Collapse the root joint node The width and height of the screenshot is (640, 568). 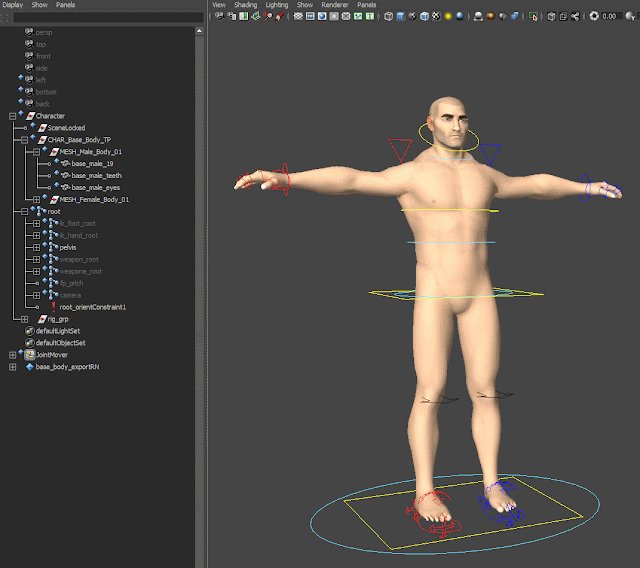(24, 211)
